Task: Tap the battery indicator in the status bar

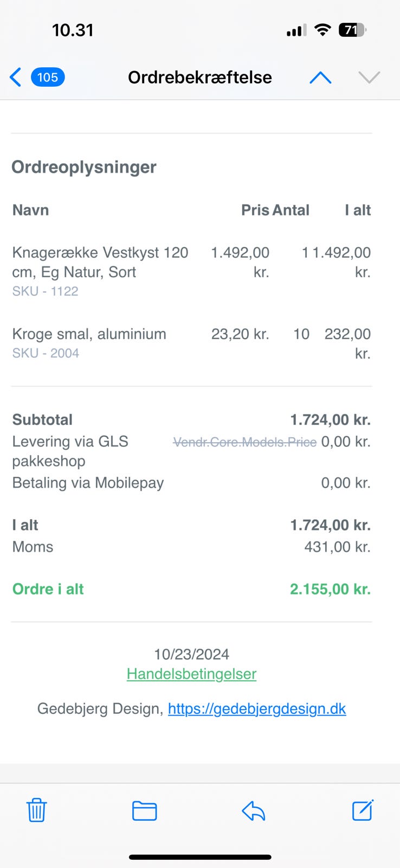Action: point(352,30)
